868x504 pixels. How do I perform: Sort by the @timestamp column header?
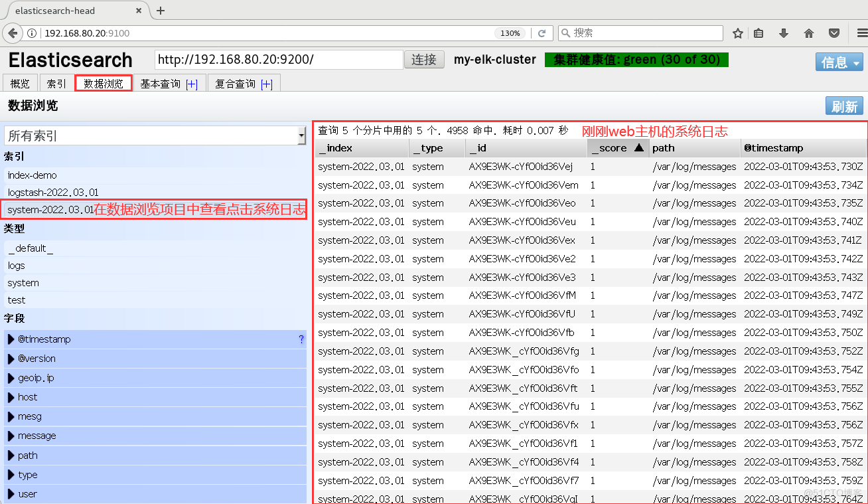tap(803, 148)
